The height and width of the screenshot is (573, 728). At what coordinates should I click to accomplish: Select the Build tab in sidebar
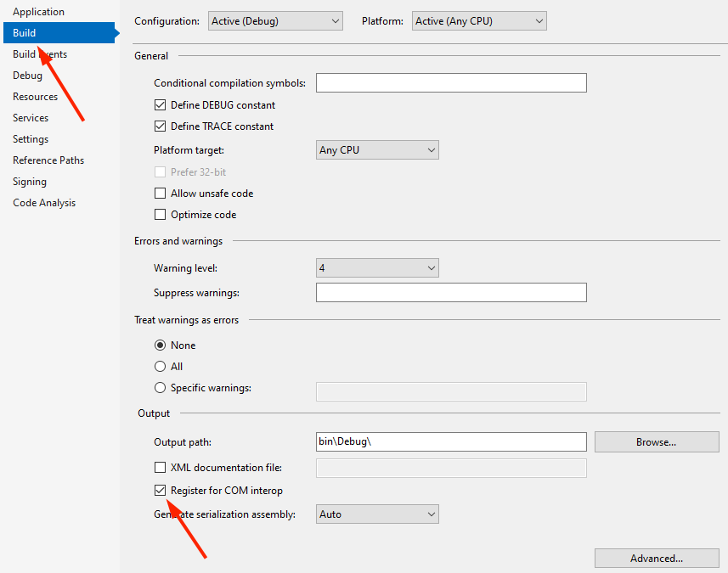(x=59, y=33)
